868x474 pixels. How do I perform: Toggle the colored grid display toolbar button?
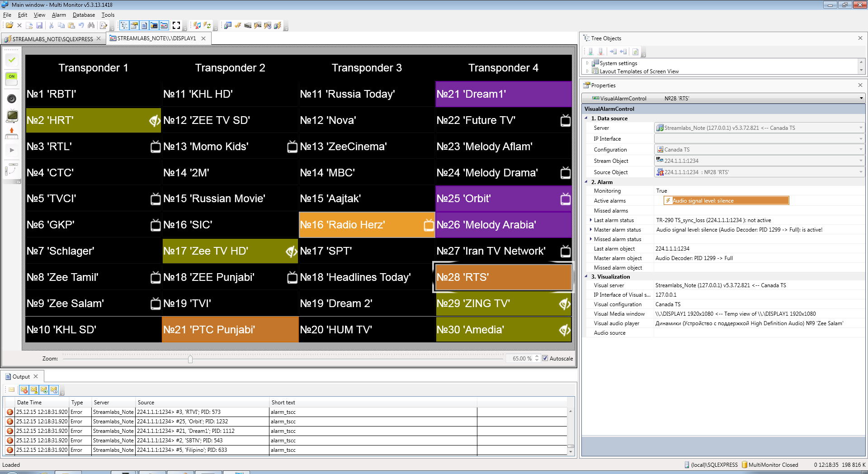coord(164,25)
